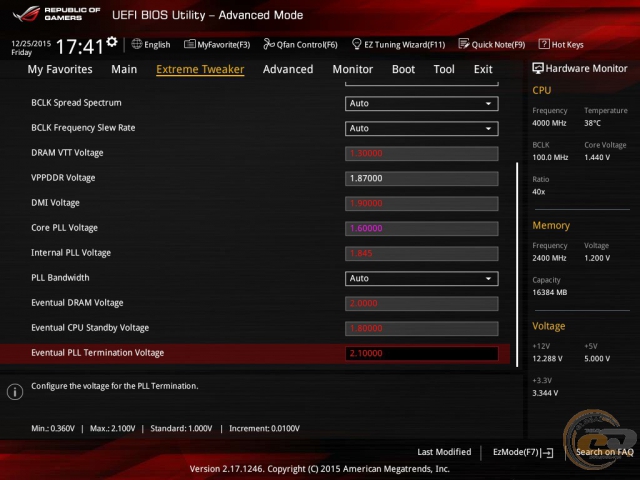Select the Exit tab
Viewport: 640px width, 480px height.
483,69
